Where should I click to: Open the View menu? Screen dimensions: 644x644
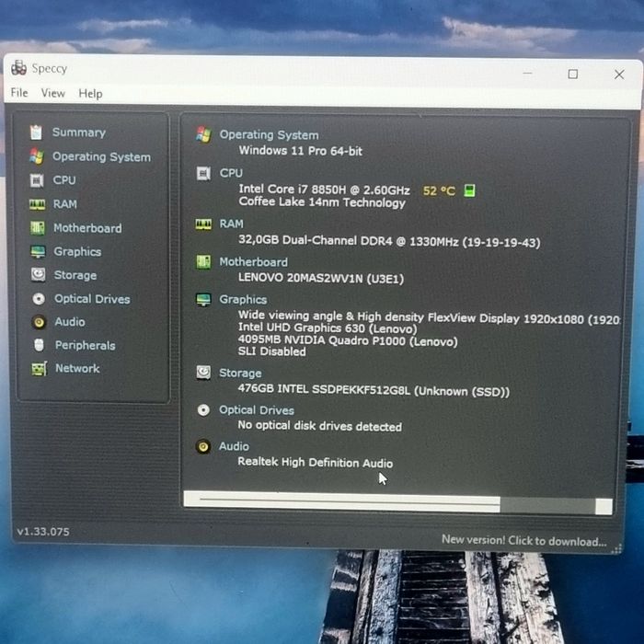coord(53,93)
